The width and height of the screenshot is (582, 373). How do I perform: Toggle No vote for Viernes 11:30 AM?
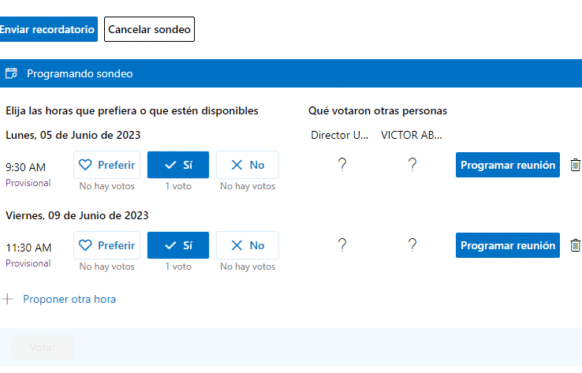pos(248,245)
